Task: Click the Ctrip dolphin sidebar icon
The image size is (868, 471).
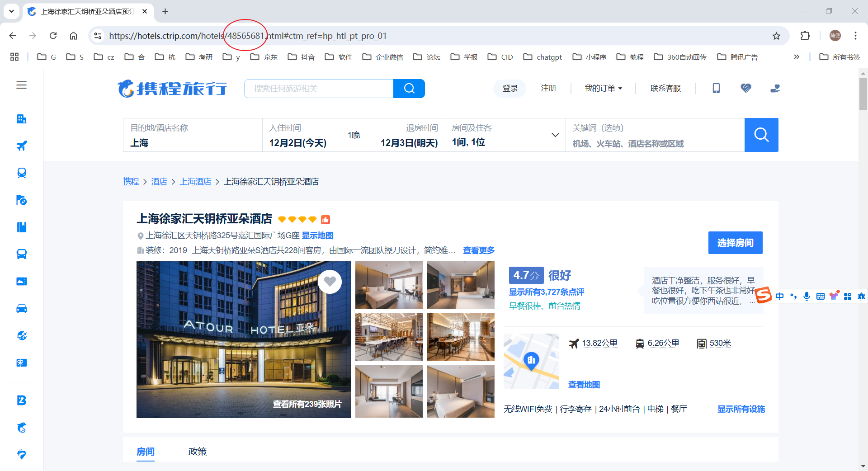Action: (21, 428)
